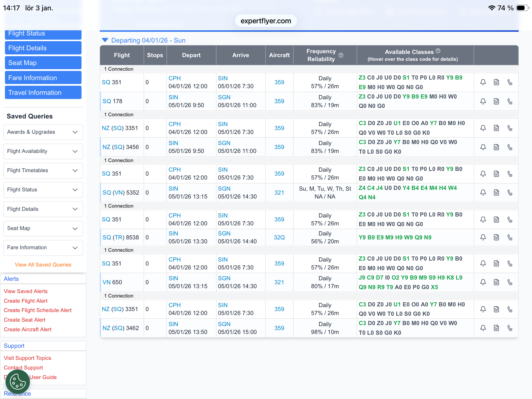Click the 32Q aircraft type link
This screenshot has width=532, height=399.
pos(279,237)
